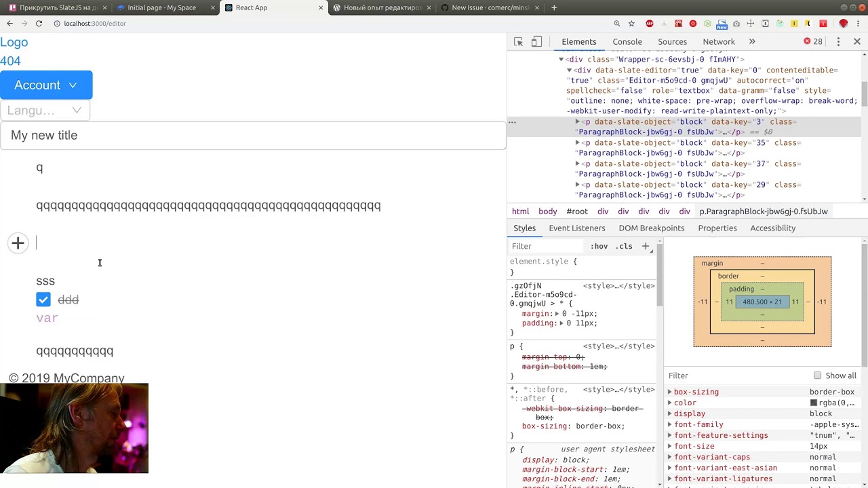
Task: Toggle the :hov element state panel
Action: [x=599, y=246]
